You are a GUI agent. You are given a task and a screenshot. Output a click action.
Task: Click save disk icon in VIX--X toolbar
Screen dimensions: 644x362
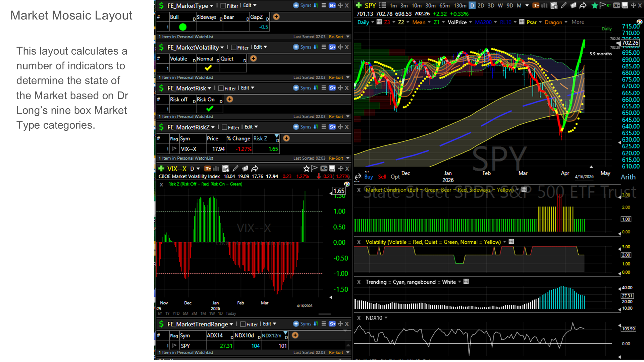332,169
